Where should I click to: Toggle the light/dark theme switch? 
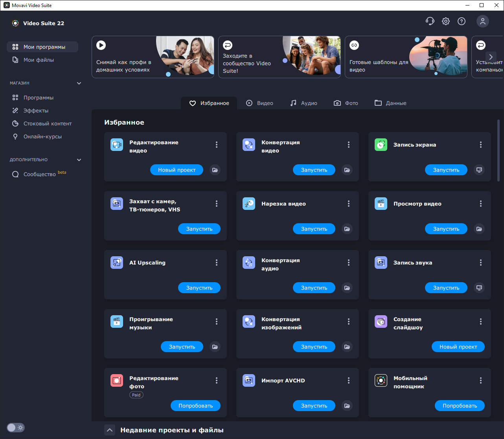(16, 428)
